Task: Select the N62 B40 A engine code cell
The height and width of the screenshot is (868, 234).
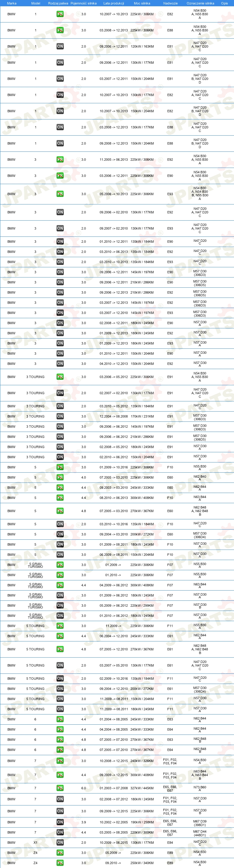Action: pos(200,478)
